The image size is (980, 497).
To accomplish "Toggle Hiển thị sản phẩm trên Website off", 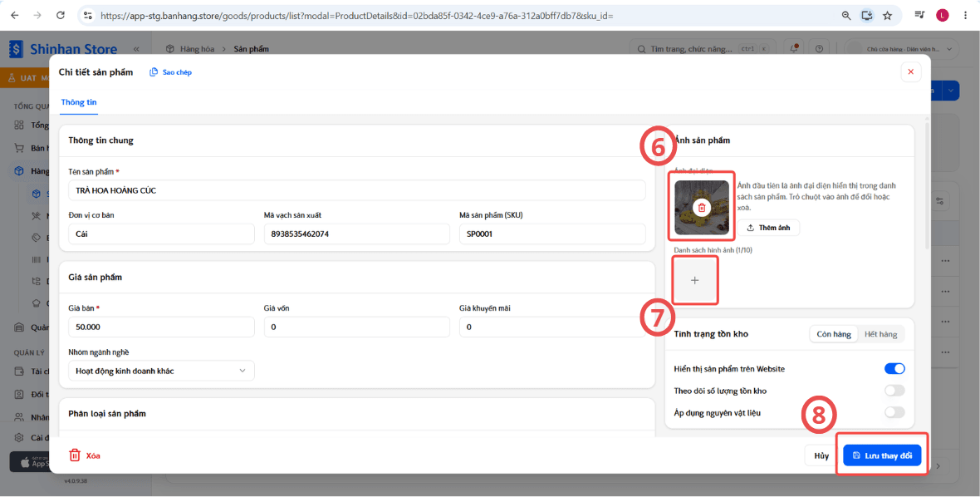I will point(894,369).
